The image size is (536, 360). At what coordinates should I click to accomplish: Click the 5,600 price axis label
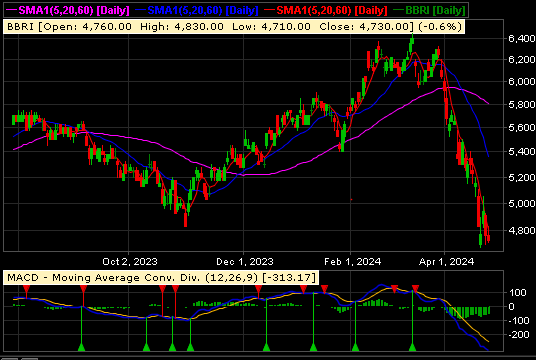522,128
